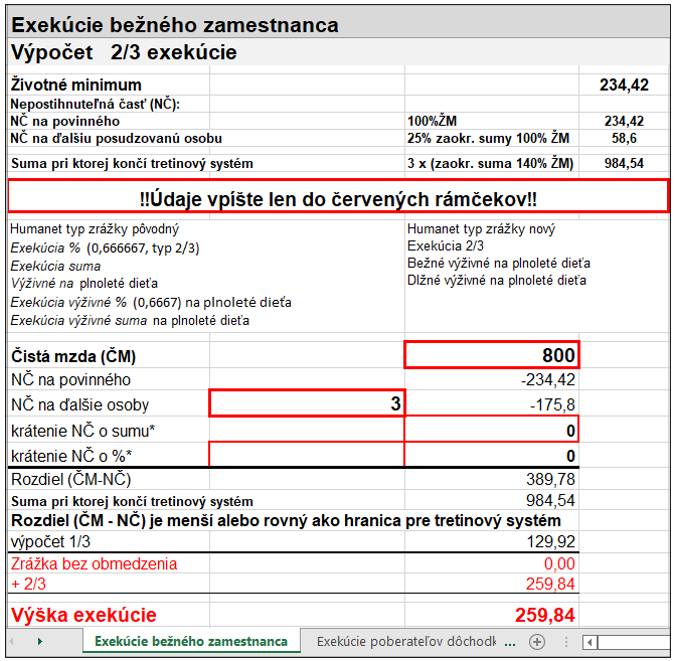Select the red instruction banner cell
This screenshot has height=661, width=674.
(338, 199)
